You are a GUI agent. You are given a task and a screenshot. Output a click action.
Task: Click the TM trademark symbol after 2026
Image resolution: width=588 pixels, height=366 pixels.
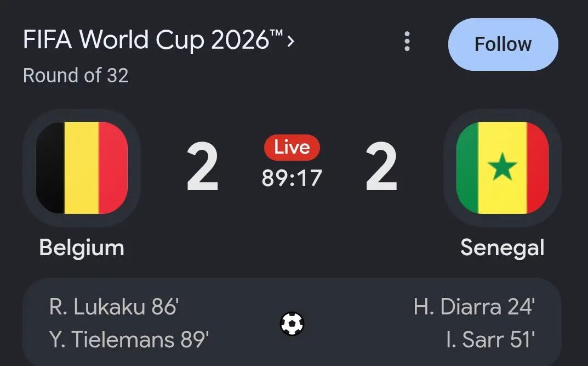tap(276, 33)
